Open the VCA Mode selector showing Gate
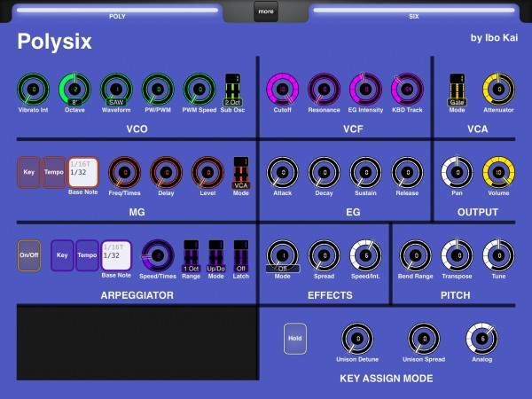 (x=457, y=90)
